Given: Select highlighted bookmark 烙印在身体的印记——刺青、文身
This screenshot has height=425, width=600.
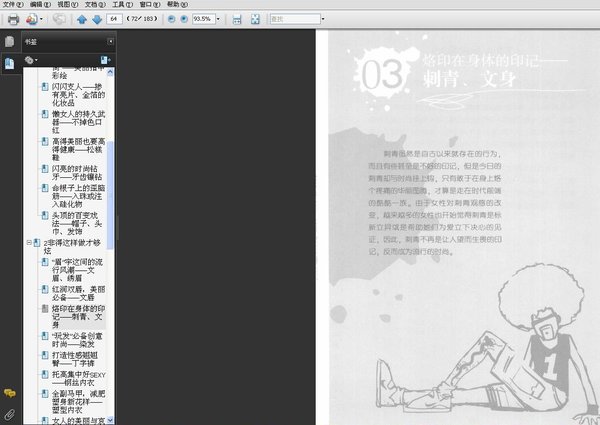Looking at the screenshot, I should click(78, 317).
